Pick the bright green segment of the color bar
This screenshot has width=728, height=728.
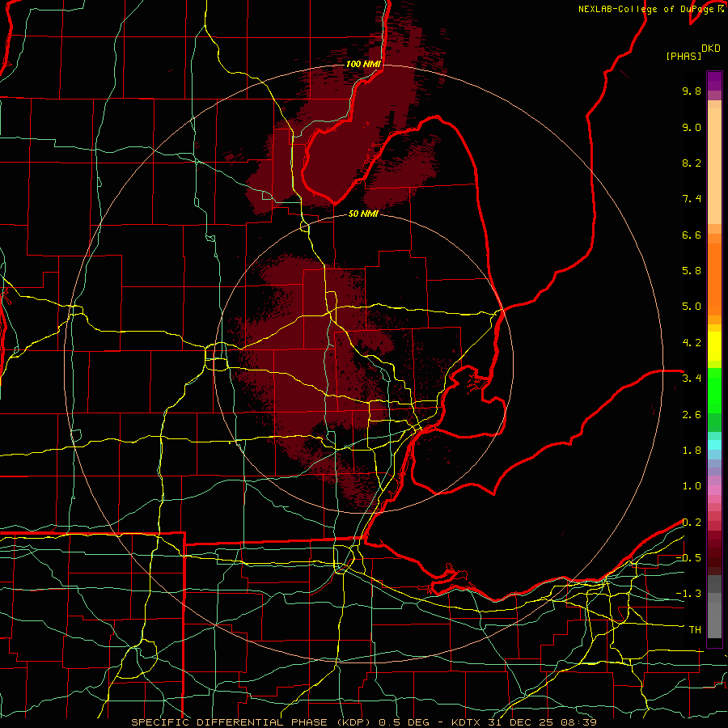(x=714, y=390)
